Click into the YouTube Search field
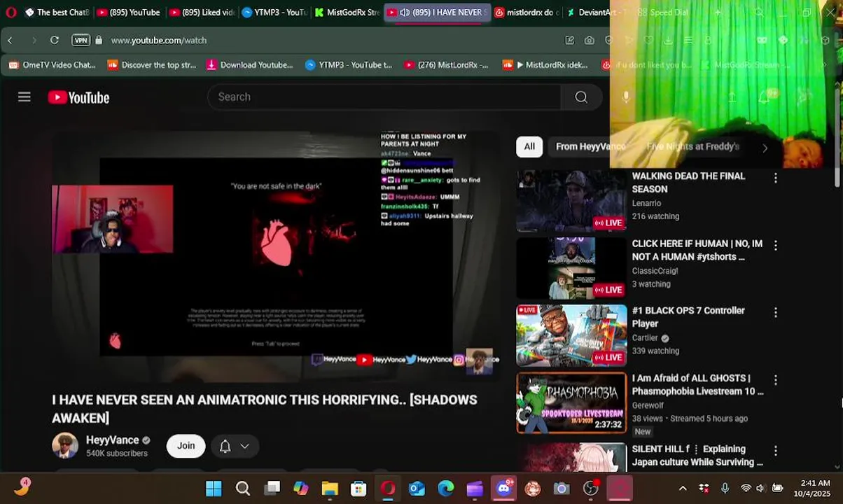The height and width of the screenshot is (504, 843). pyautogui.click(x=384, y=97)
